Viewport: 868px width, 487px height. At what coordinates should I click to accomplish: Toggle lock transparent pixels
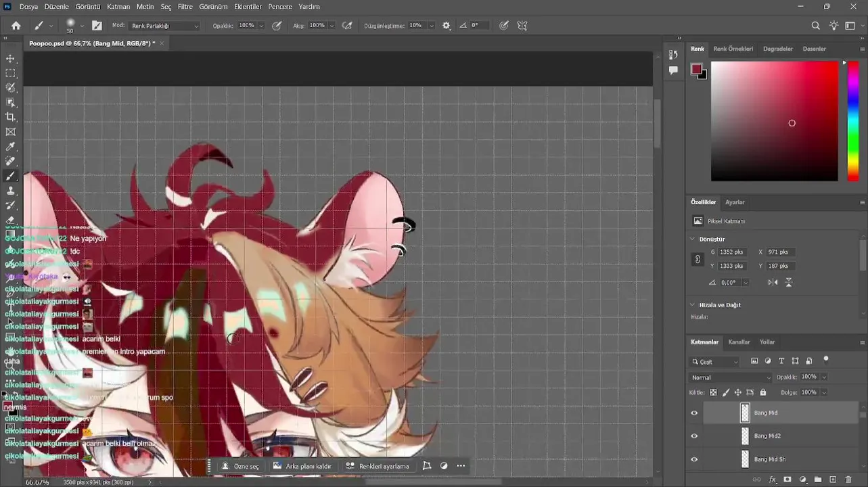(713, 392)
